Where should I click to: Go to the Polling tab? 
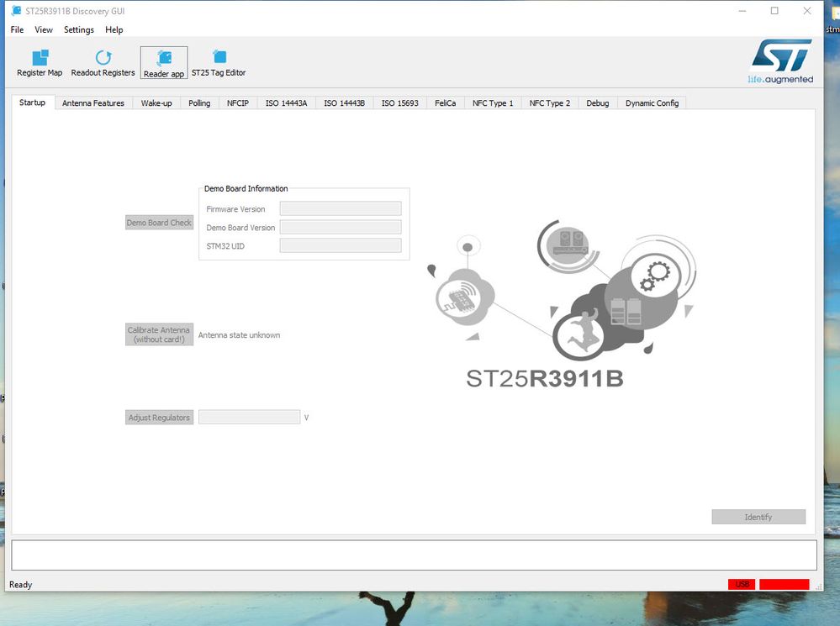[x=199, y=103]
